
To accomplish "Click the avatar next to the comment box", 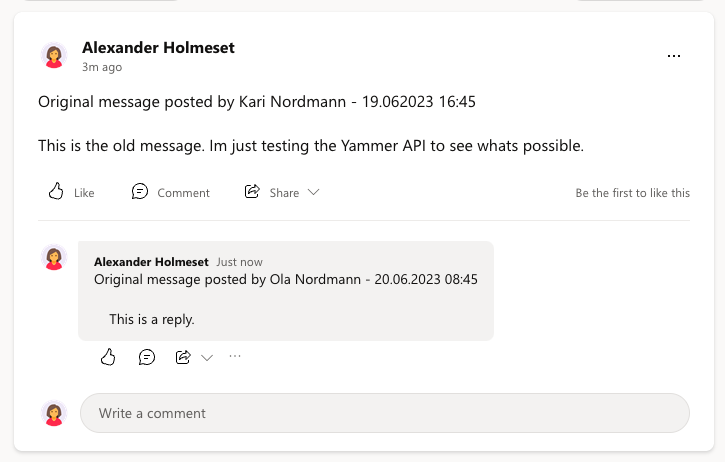I will click(54, 413).
